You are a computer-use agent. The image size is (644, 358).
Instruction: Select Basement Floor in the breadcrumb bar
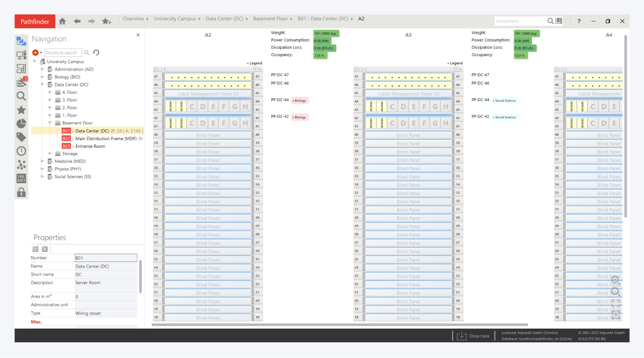270,19
